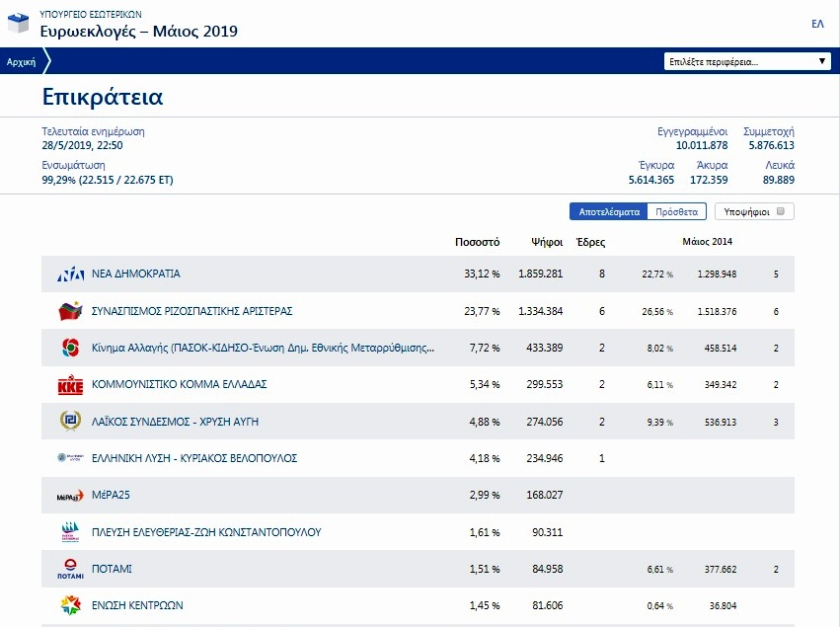
Task: Toggle the Υποψήφιοι checkbox
Action: [781, 211]
